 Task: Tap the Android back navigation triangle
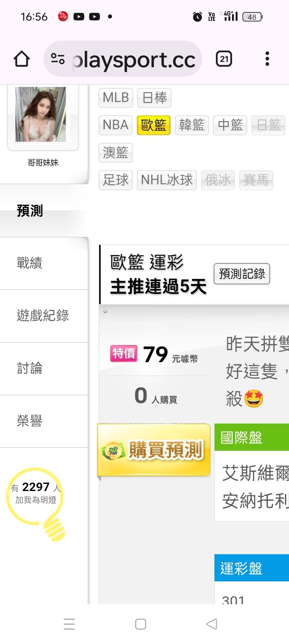pyautogui.click(x=212, y=624)
